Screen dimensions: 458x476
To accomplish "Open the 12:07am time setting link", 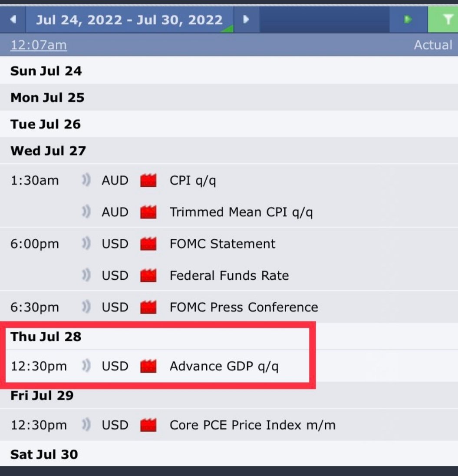I will (39, 45).
